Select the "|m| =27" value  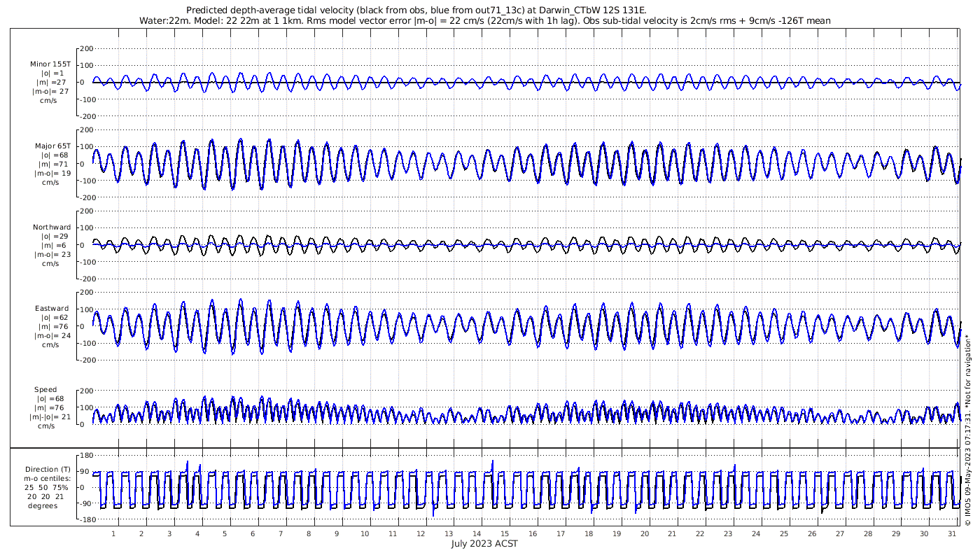[x=50, y=82]
